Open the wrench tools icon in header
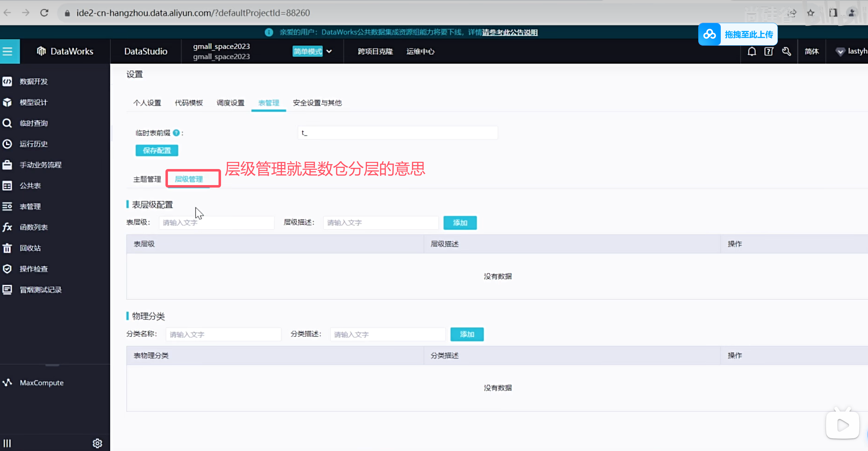The height and width of the screenshot is (451, 868). (787, 51)
